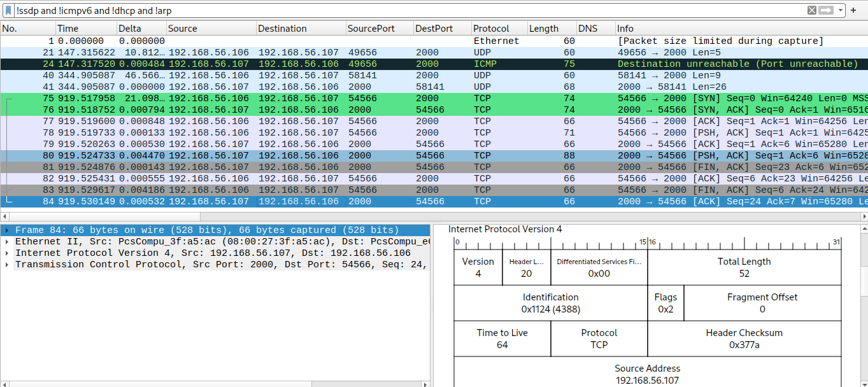Select the TCP SYN packet number 75
The height and width of the screenshot is (387, 868).
[255, 98]
